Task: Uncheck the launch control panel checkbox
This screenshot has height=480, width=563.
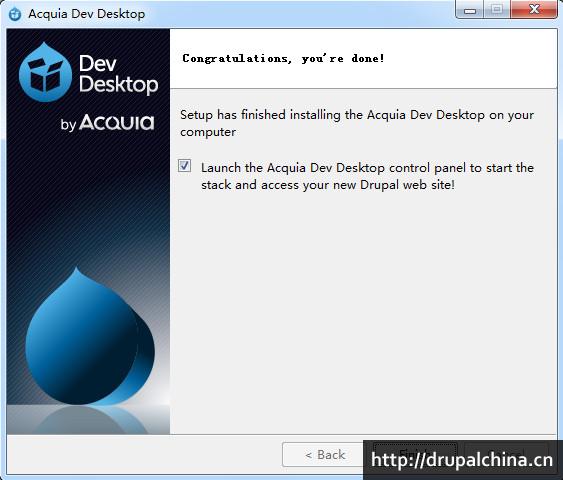Action: click(185, 166)
